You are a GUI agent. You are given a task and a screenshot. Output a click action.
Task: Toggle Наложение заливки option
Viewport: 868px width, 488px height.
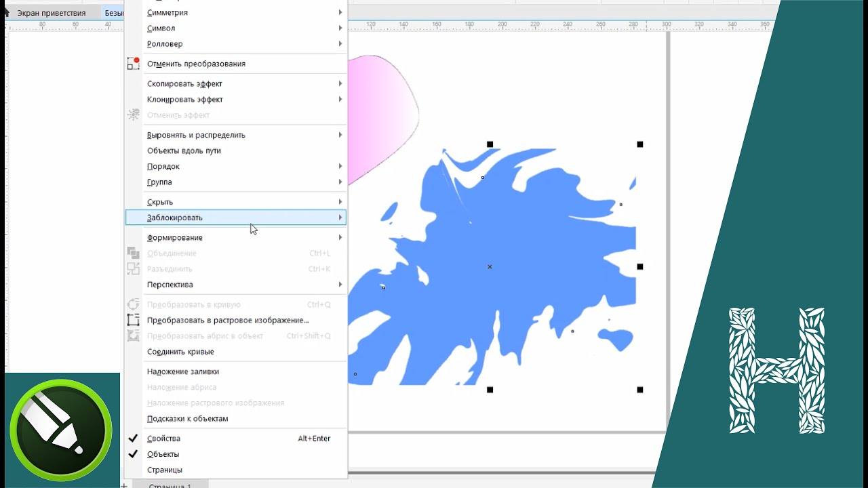(x=235, y=371)
